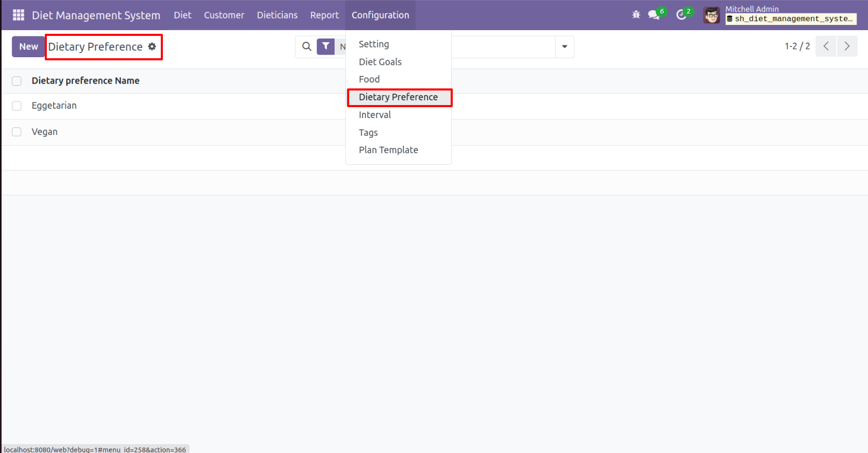Open the Dietary Preference gear actions
Viewport: 868px width, 453px height.
[x=152, y=46]
